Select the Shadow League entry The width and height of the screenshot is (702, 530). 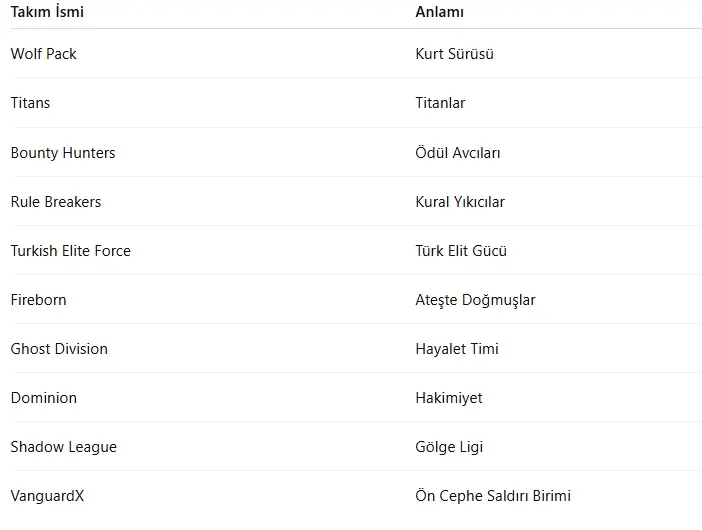click(64, 447)
